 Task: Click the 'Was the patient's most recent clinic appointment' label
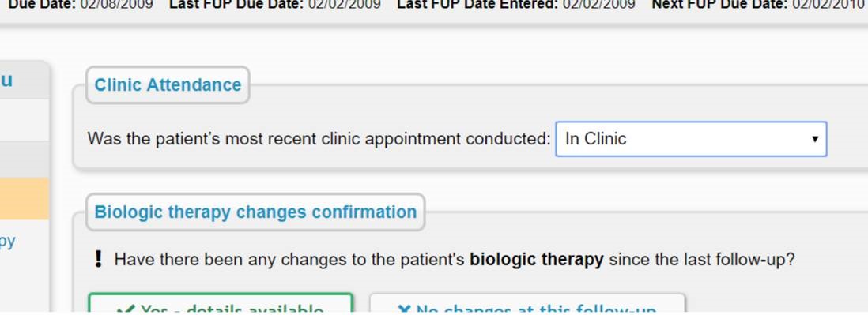click(x=319, y=139)
